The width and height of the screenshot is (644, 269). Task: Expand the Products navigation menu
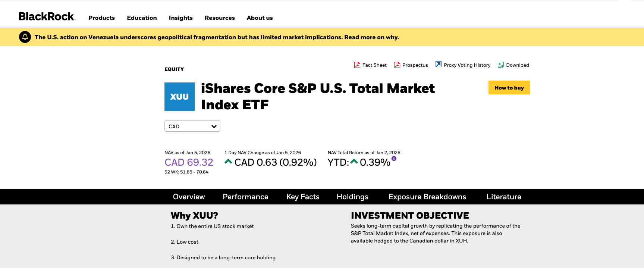[x=101, y=18]
